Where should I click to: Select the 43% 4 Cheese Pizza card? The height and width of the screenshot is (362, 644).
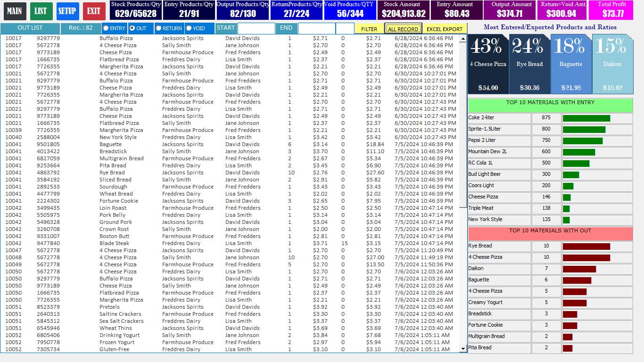[x=488, y=64]
